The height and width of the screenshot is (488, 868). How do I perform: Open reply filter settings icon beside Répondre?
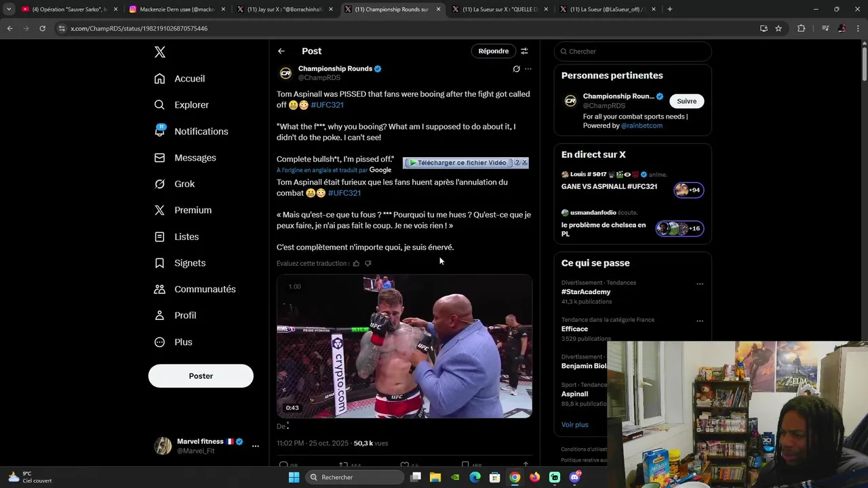524,51
